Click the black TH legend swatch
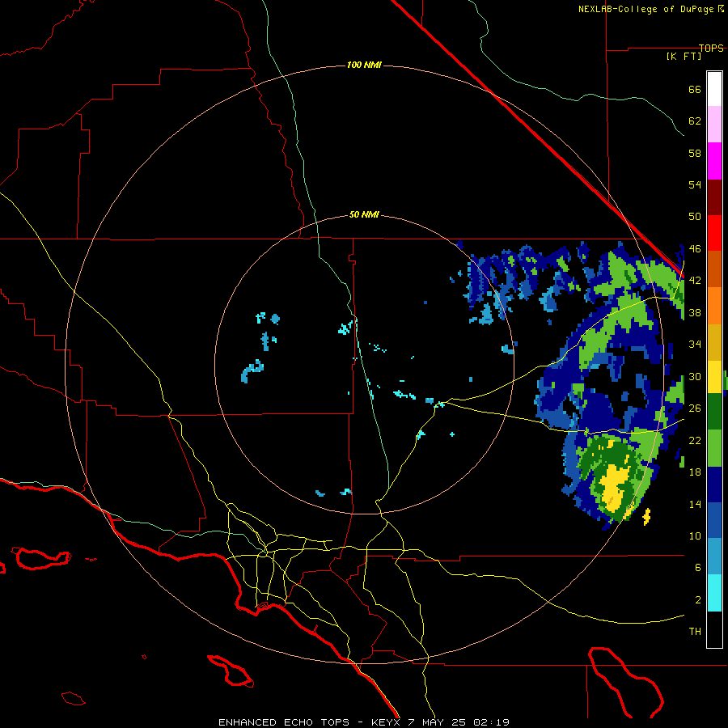This screenshot has height=728, width=728. (714, 629)
